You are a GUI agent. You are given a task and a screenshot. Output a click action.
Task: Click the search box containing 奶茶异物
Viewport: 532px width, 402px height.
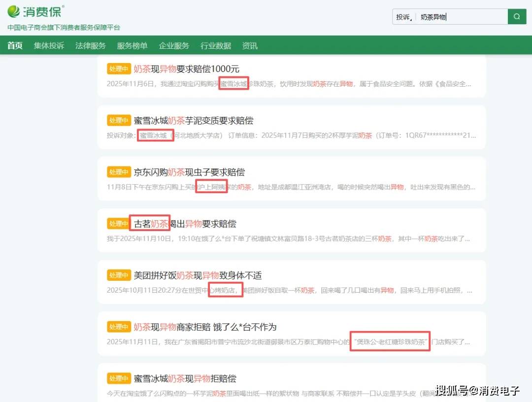pos(461,17)
